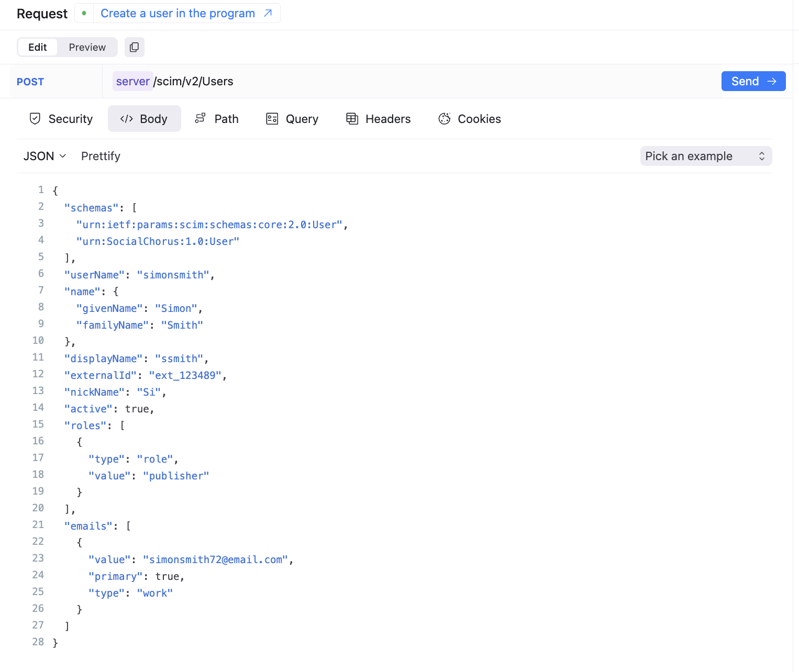Open the JSON format dropdown

pos(45,156)
